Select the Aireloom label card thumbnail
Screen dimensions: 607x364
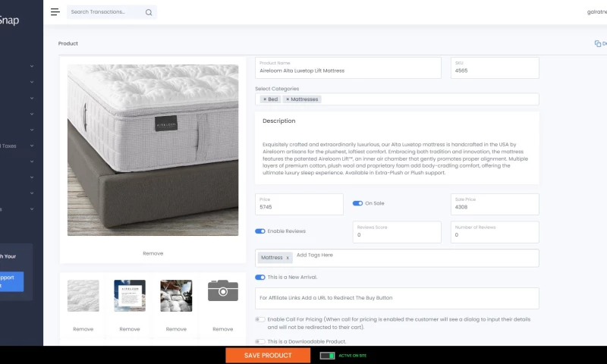[x=130, y=295]
